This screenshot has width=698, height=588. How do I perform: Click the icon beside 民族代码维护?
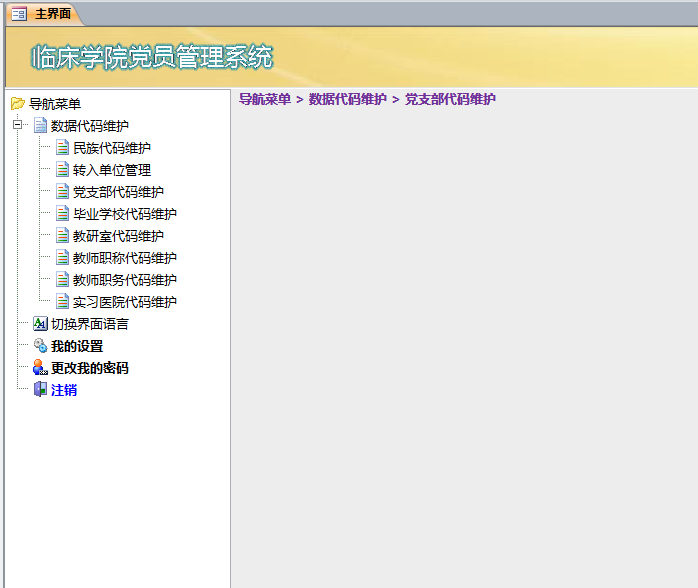point(62,148)
